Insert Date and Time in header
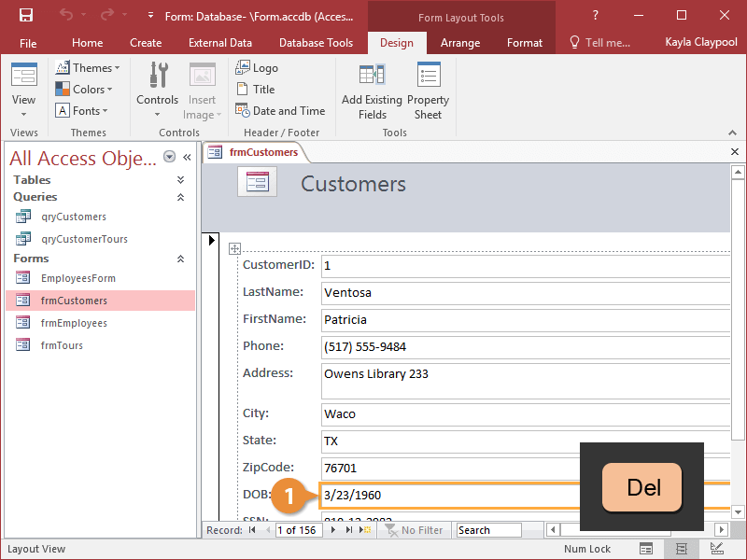This screenshot has height=560, width=747. pyautogui.click(x=280, y=111)
